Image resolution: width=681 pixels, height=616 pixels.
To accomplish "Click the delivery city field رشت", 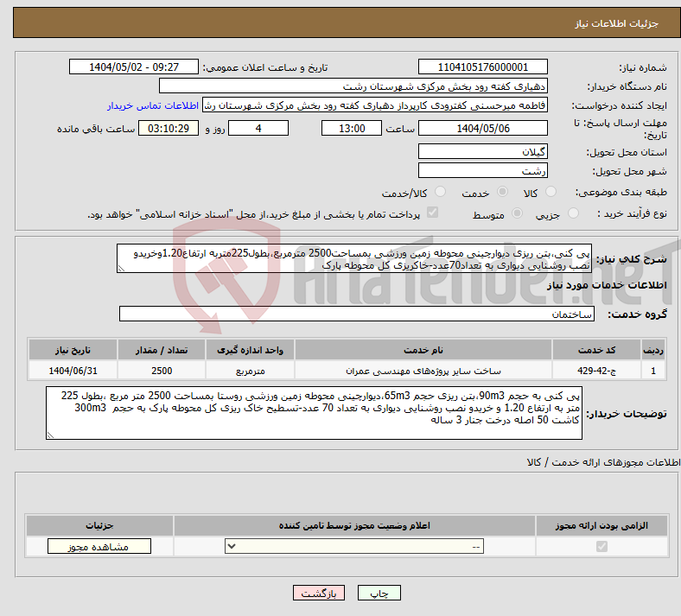I will click(482, 170).
